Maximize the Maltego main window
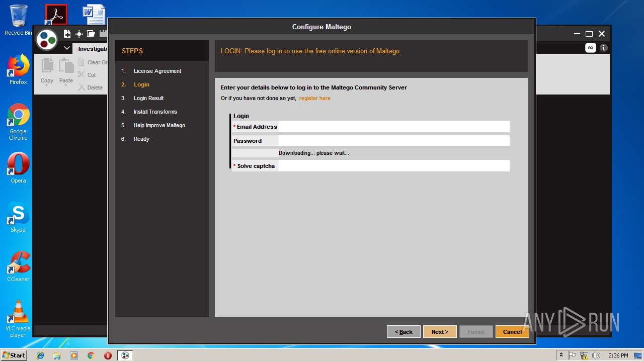This screenshot has height=362, width=644. coord(589,34)
